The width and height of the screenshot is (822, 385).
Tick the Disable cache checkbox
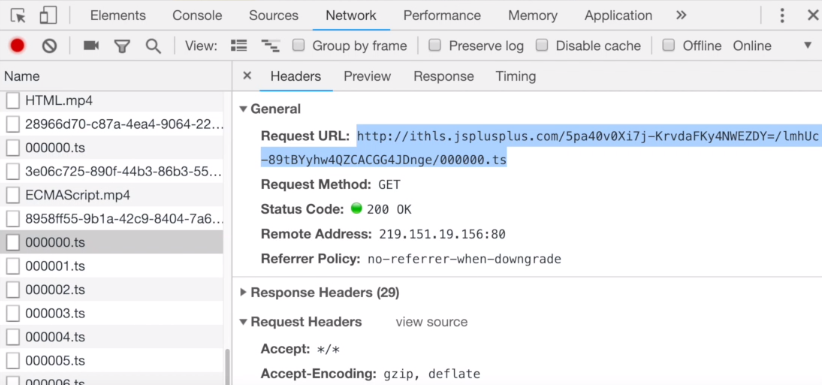tap(542, 46)
